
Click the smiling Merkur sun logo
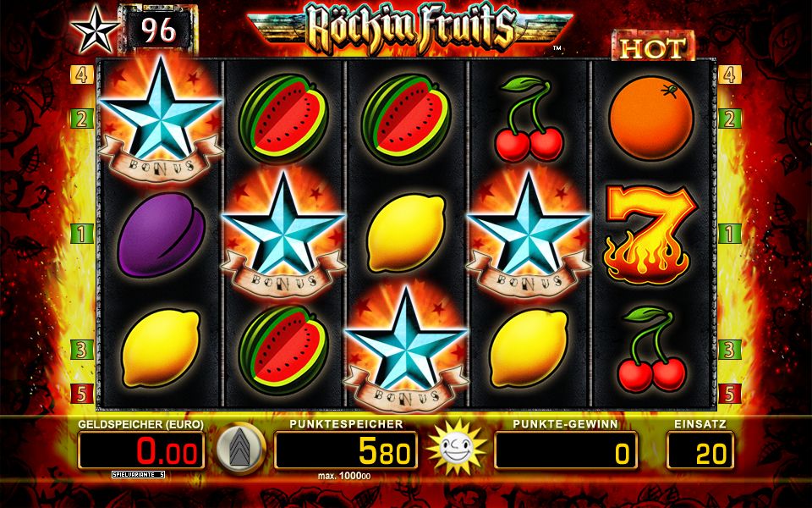(457, 448)
